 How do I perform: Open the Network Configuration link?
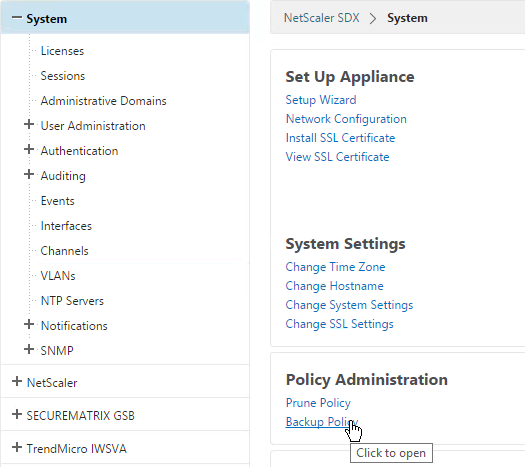[x=346, y=119]
